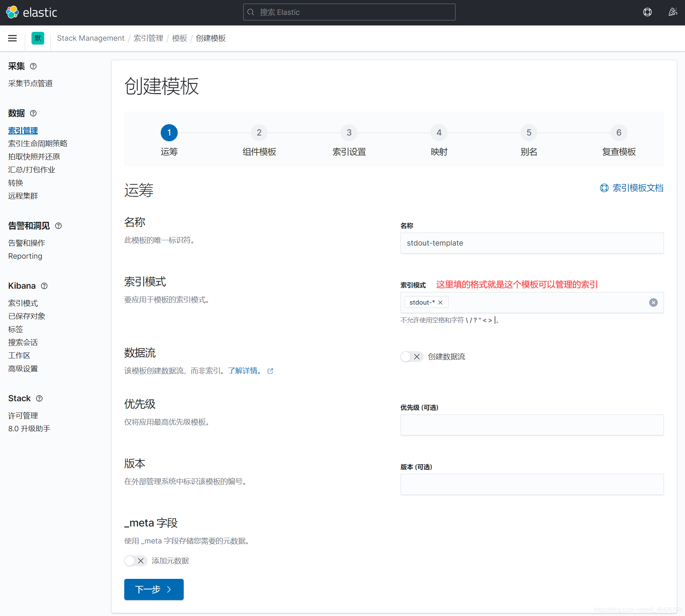Screen dimensions: 685x616
Task: Select step 1 运筹
Action: [169, 141]
